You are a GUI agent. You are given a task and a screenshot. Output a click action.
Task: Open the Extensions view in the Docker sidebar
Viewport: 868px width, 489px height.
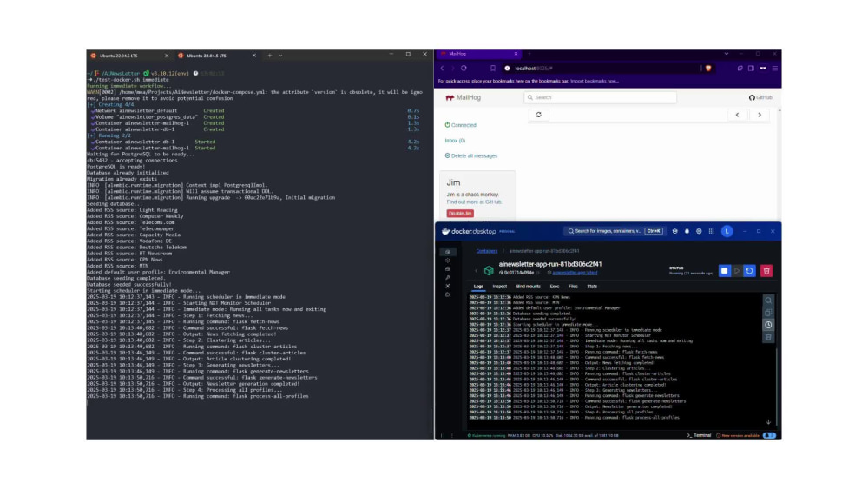448,294
